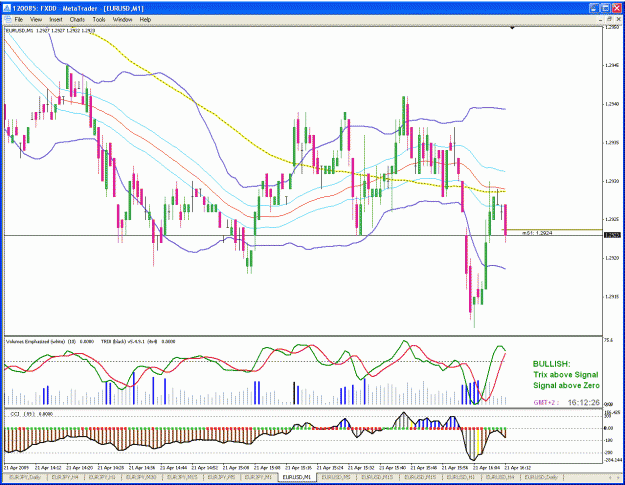This screenshot has width=625, height=485.
Task: Click the '21 Apr 14:44' time axis label
Action: tap(173, 467)
